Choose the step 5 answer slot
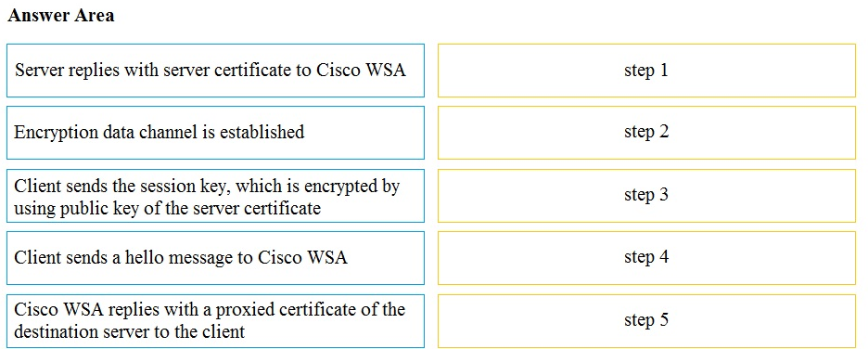Image resolution: width=868 pixels, height=349 pixels. tap(646, 321)
